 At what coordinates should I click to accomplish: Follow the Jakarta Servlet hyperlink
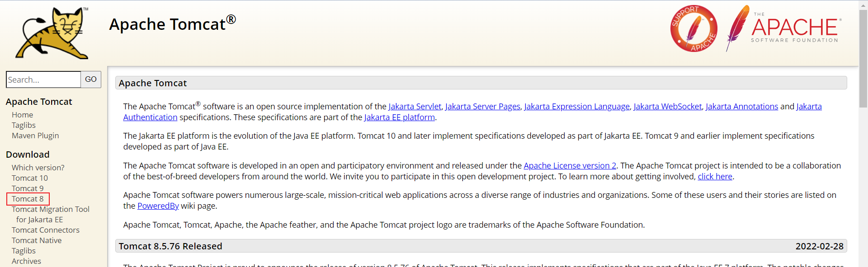pos(415,107)
